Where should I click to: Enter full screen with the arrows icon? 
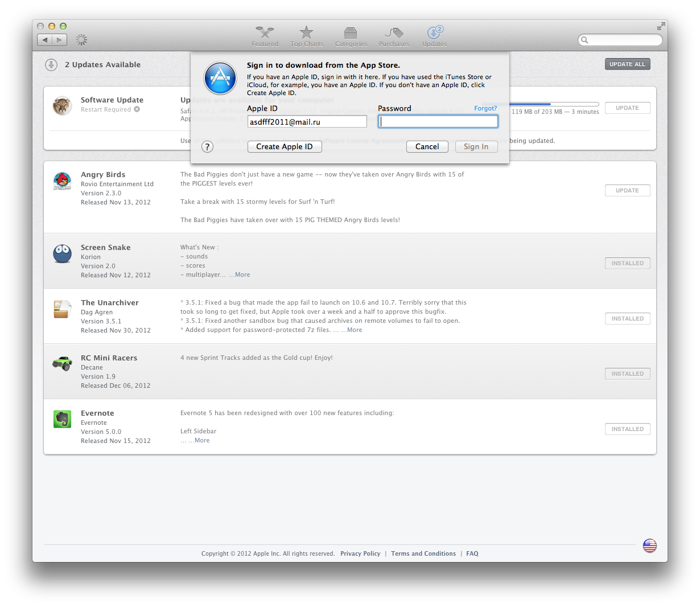661,26
